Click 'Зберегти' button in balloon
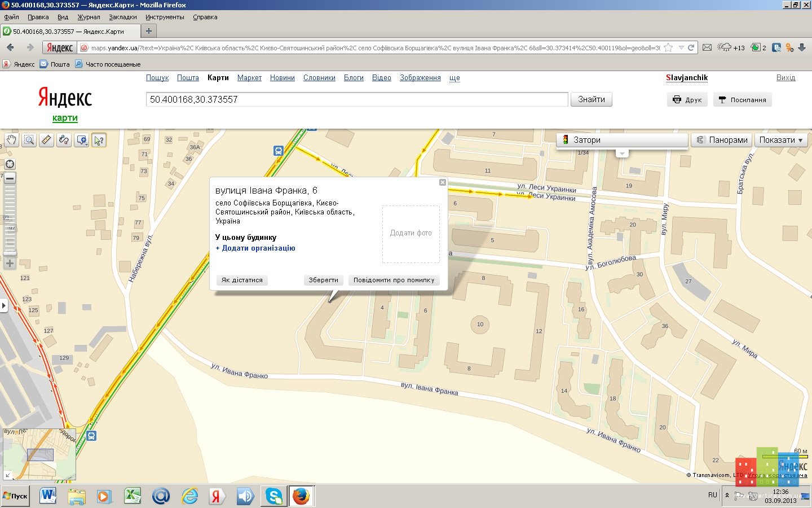The image size is (812, 508). [324, 280]
